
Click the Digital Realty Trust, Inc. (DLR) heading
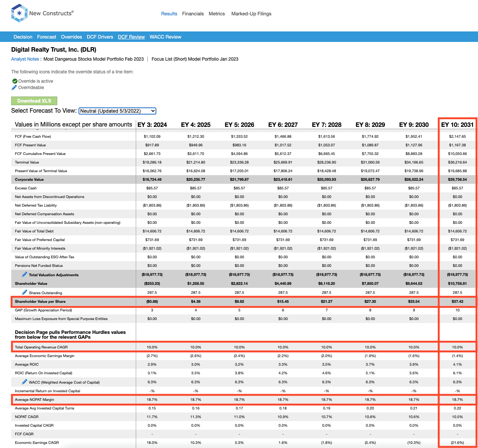click(54, 50)
